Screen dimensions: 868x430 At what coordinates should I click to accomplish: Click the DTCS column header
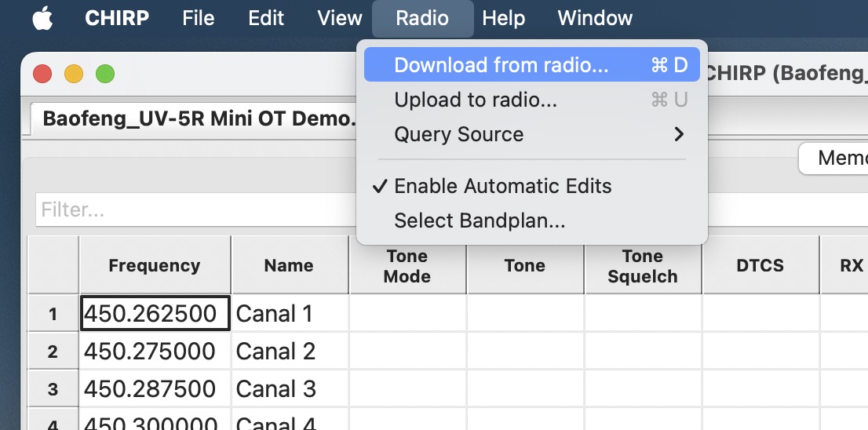[x=760, y=265]
